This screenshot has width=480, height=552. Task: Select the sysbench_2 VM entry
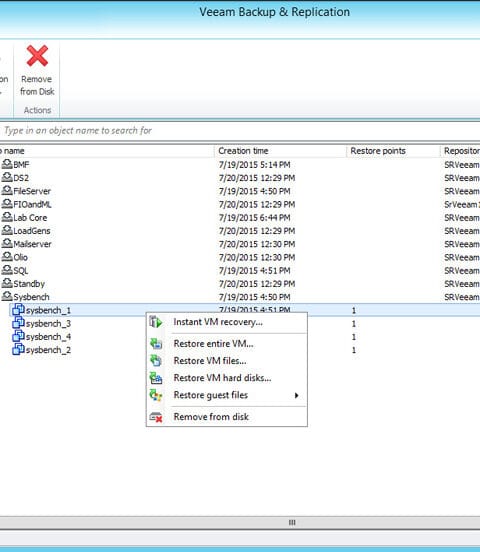48,350
